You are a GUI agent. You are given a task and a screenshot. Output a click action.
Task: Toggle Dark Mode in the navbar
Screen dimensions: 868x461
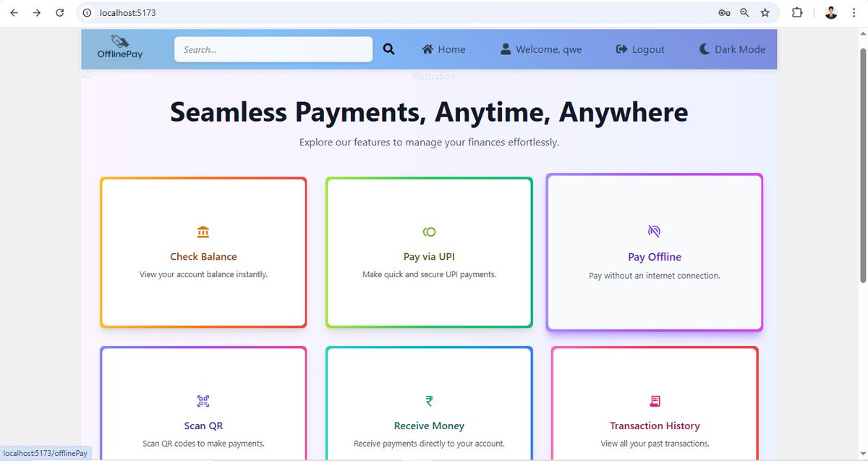732,49
